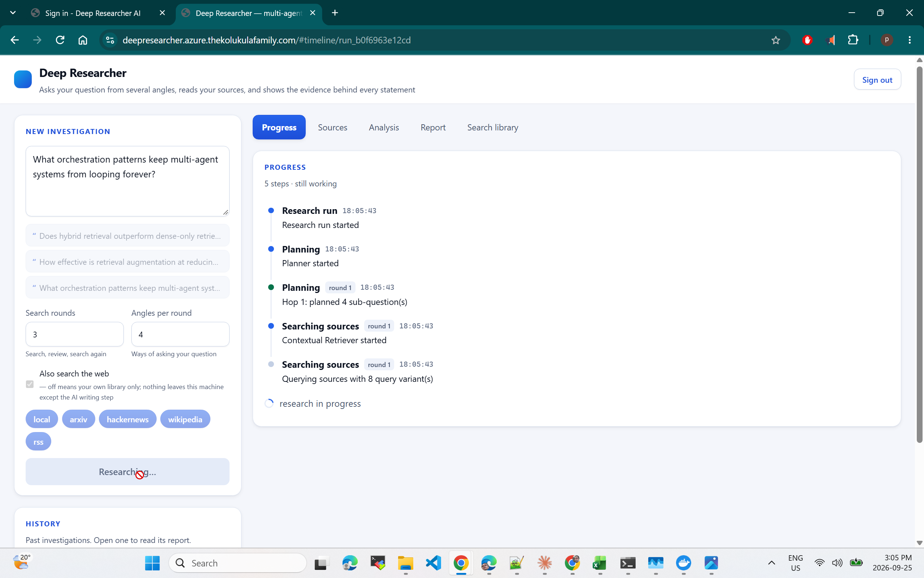
Task: Open File Explorer from the taskbar
Action: (405, 563)
